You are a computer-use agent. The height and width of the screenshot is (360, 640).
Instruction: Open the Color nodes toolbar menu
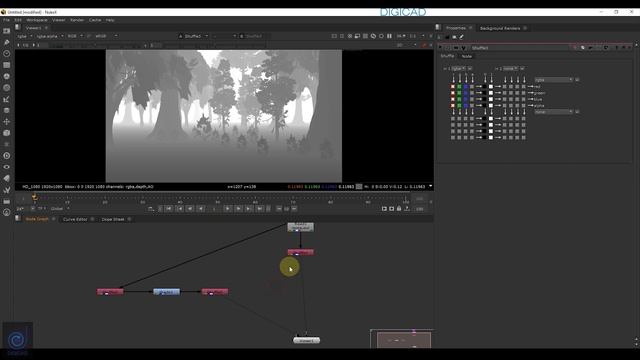click(x=7, y=76)
